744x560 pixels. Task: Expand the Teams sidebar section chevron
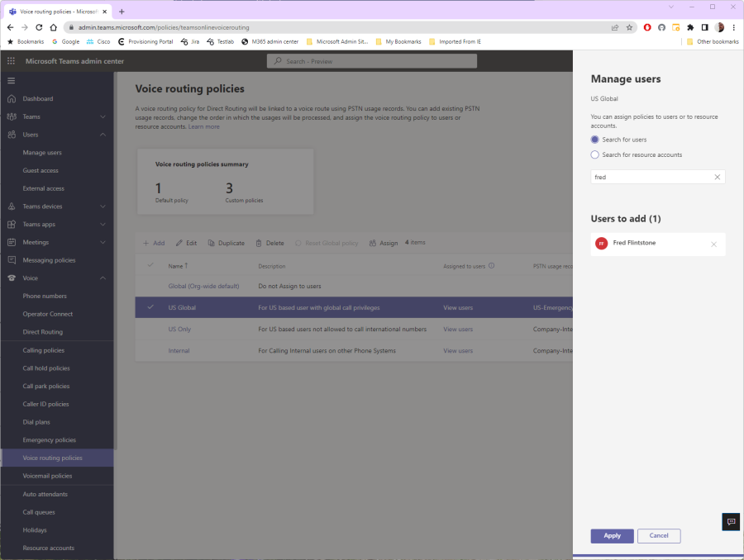103,116
